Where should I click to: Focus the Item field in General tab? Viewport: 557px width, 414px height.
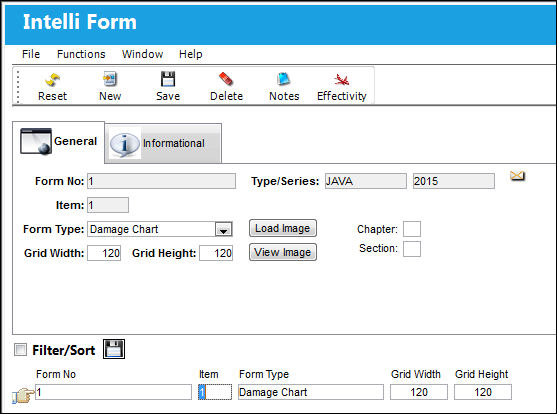point(108,205)
